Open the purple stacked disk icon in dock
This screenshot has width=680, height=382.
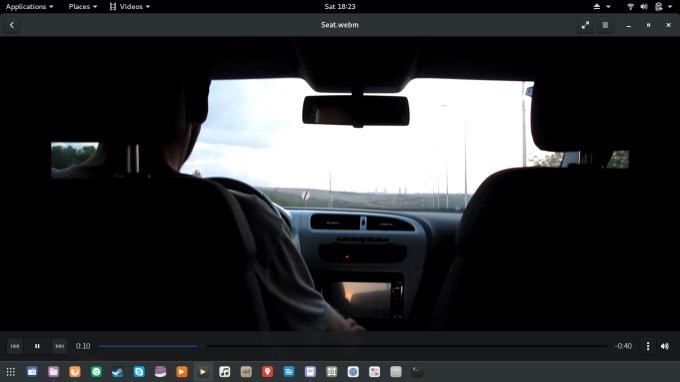(160, 372)
